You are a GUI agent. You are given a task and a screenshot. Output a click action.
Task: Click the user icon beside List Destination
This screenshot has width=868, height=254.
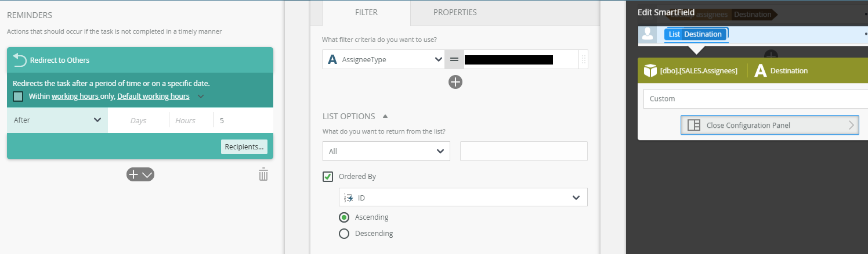tap(647, 34)
